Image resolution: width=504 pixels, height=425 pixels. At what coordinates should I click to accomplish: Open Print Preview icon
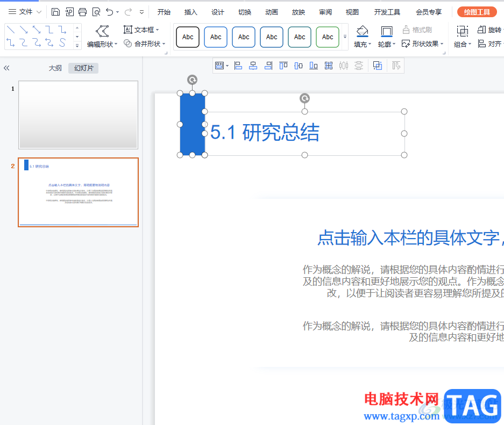click(x=96, y=12)
